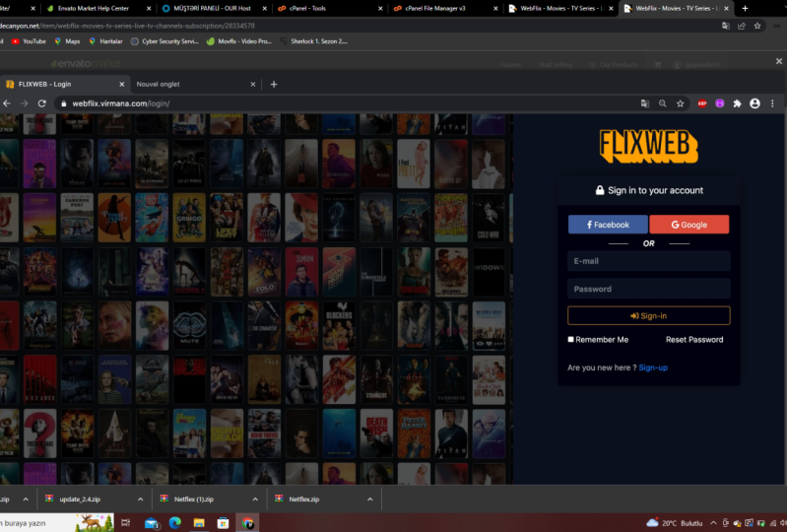Reload the webflix.virmana.com login page
Image resolution: width=787 pixels, height=532 pixels.
click(42, 103)
